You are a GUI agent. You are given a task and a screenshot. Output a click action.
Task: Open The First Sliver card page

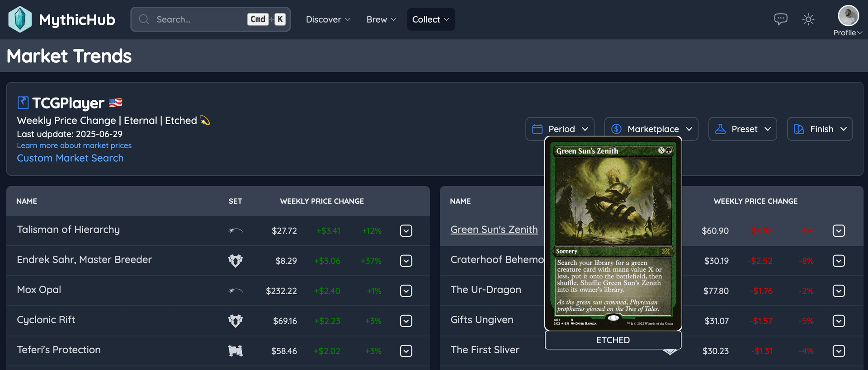485,350
